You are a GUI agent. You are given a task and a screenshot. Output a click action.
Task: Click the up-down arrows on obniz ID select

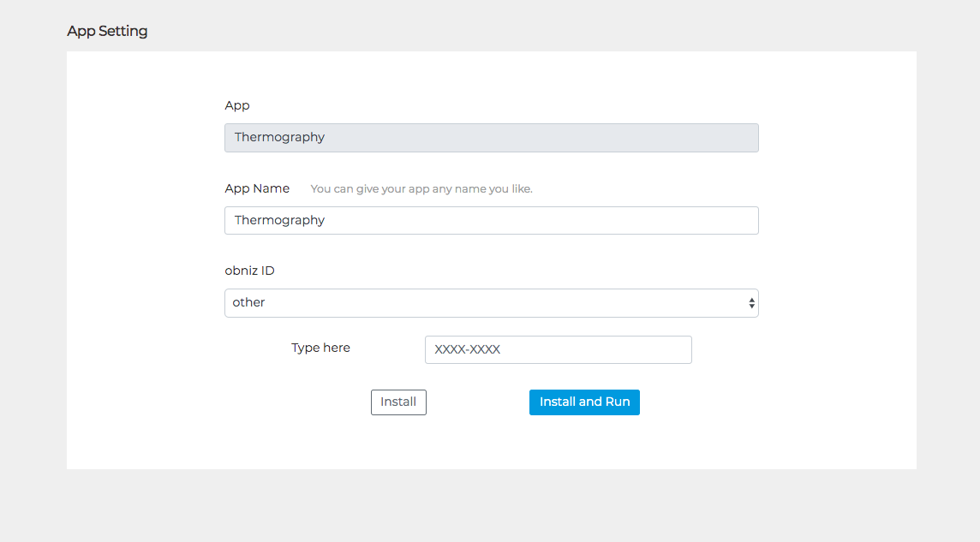click(751, 303)
